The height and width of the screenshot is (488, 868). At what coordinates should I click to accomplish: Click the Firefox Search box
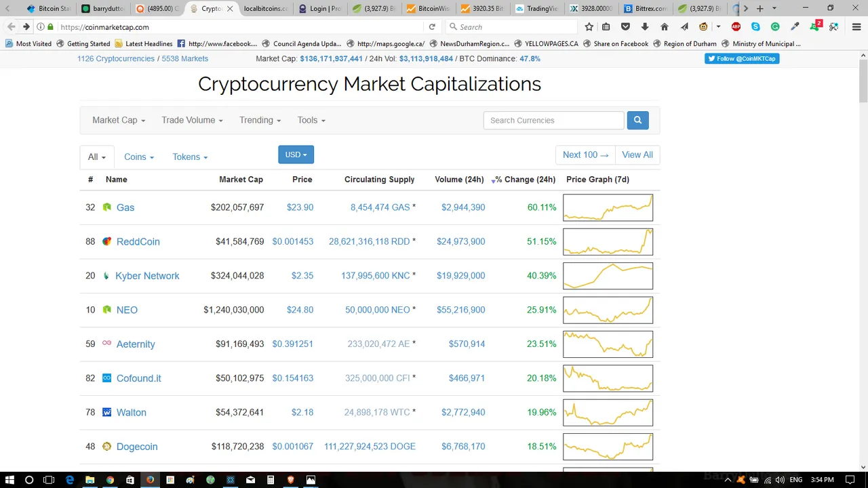coord(512,27)
